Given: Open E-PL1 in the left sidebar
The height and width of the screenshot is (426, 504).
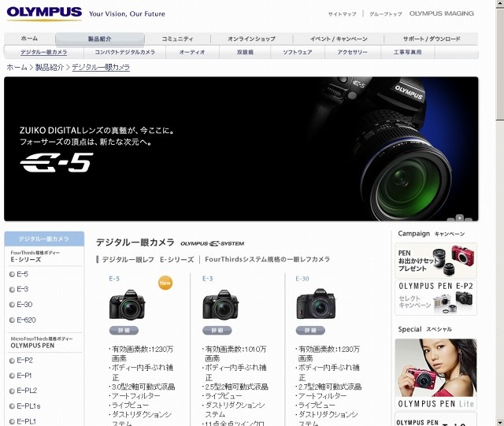Looking at the screenshot, I should pos(26,421).
